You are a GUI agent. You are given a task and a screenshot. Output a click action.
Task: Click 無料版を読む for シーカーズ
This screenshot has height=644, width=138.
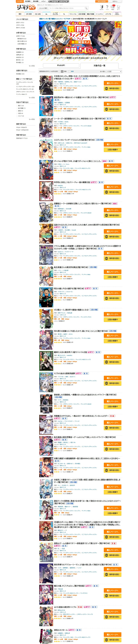[112, 128]
